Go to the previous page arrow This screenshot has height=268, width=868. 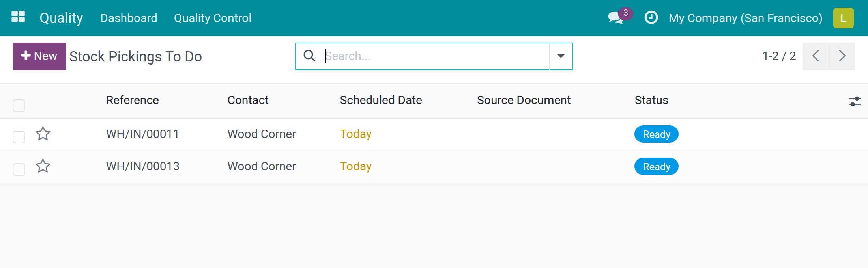click(x=816, y=56)
